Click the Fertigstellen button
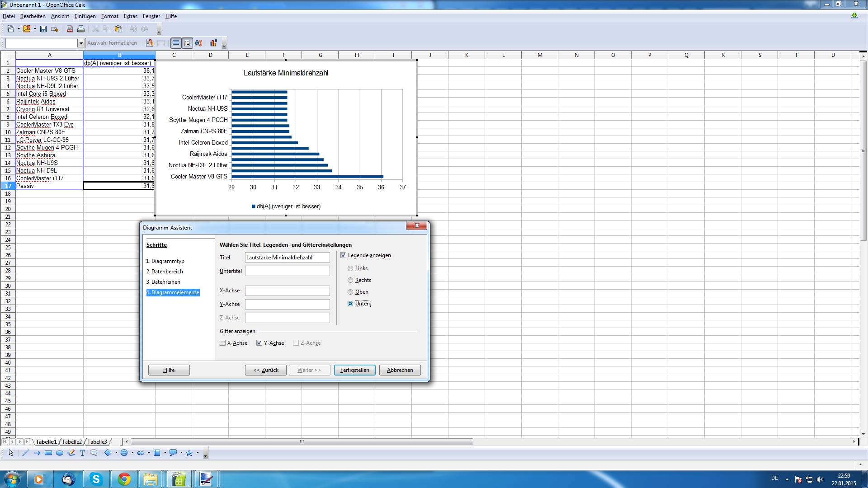 (x=355, y=370)
